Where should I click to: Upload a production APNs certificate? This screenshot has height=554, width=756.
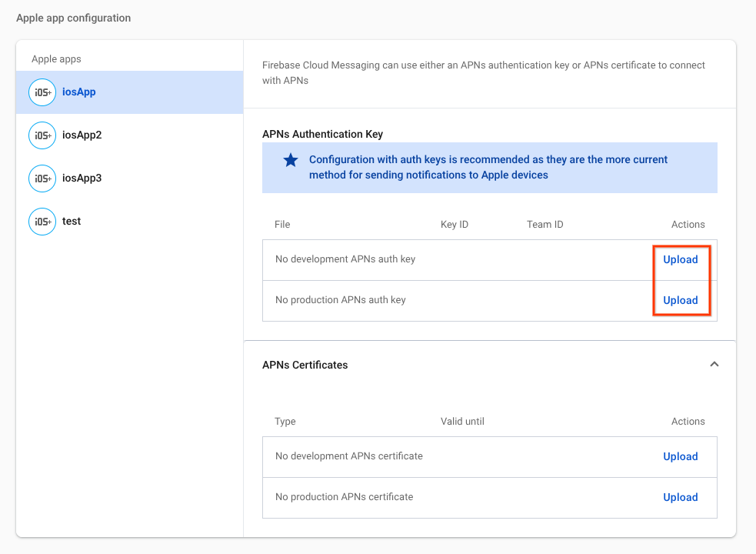pos(680,498)
